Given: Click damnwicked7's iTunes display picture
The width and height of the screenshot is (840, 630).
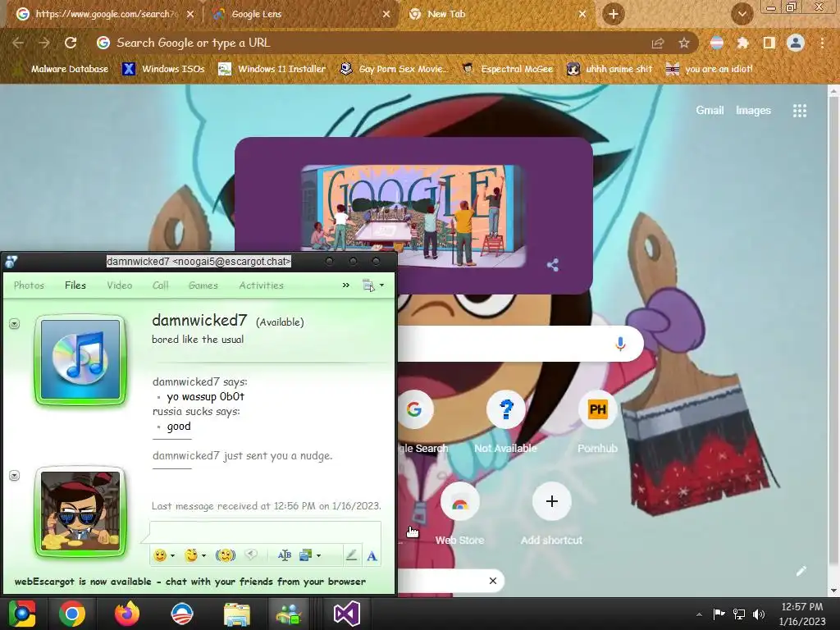Looking at the screenshot, I should click(80, 359).
